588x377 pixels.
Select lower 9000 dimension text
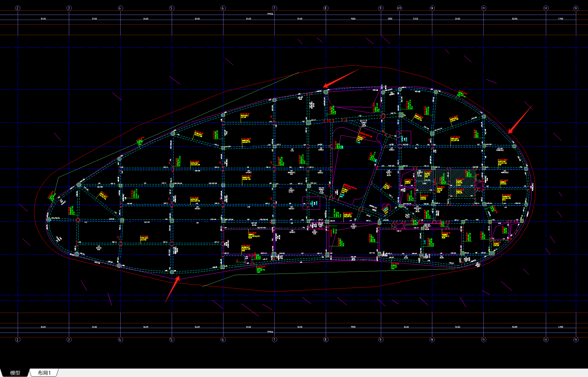(353, 327)
